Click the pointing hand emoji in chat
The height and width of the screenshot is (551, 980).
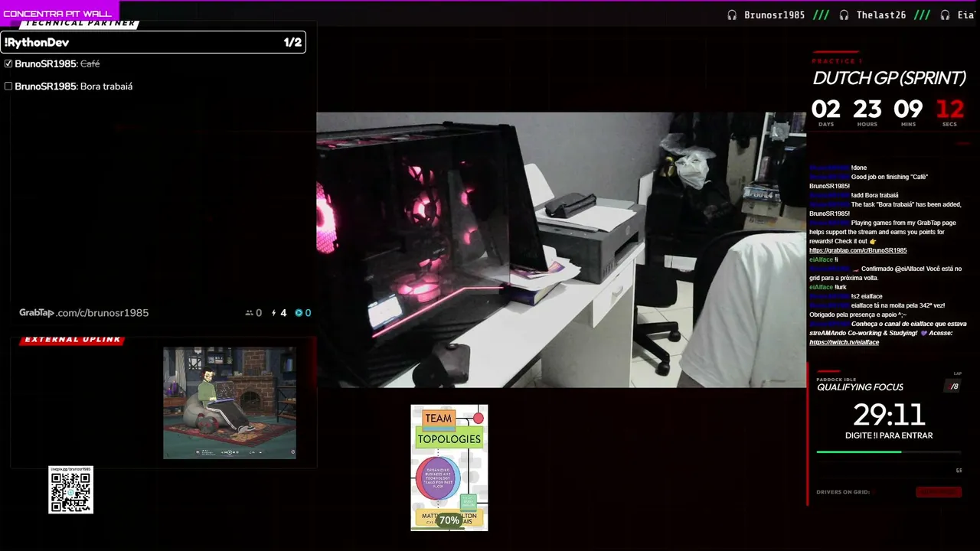873,241
